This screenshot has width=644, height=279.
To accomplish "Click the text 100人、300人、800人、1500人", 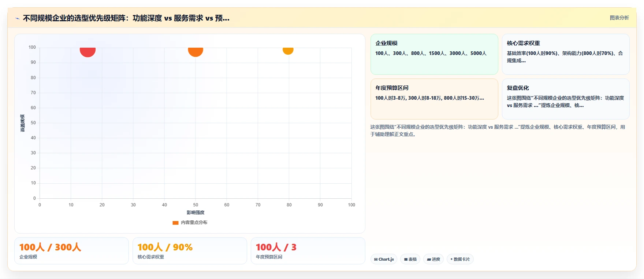I will [410, 53].
